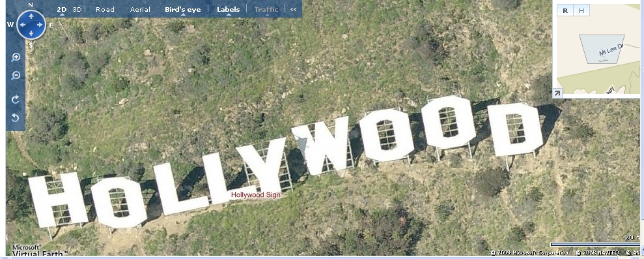The width and height of the screenshot is (644, 259).
Task: Rotate the view counter-clockwise
Action: point(16,118)
